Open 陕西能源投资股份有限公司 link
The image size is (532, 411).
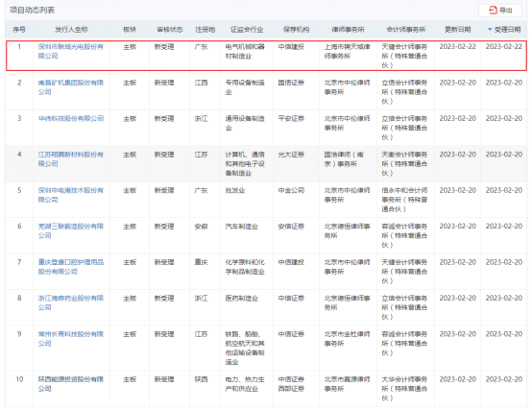pos(70,384)
